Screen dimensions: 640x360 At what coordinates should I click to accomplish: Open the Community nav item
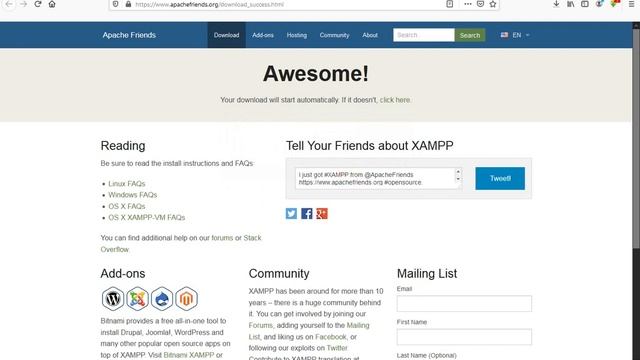(334, 35)
